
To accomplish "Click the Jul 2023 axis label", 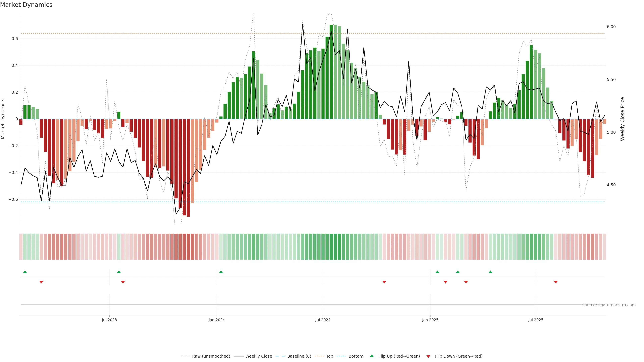I will point(109,320).
